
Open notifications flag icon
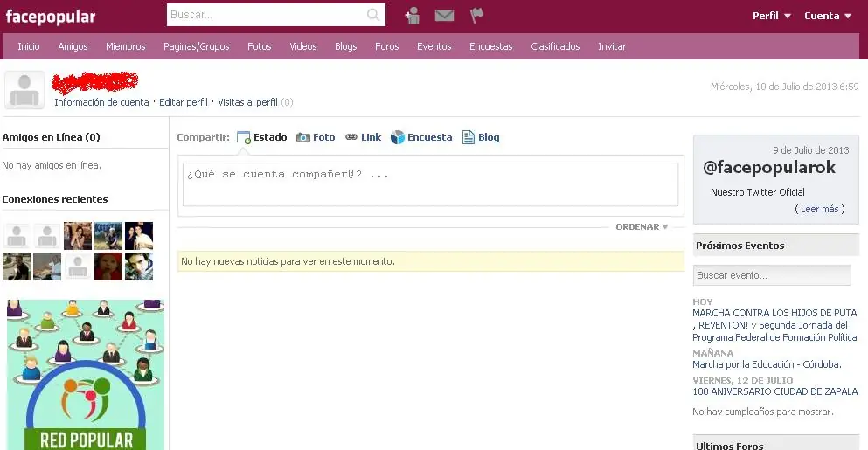[x=476, y=15]
